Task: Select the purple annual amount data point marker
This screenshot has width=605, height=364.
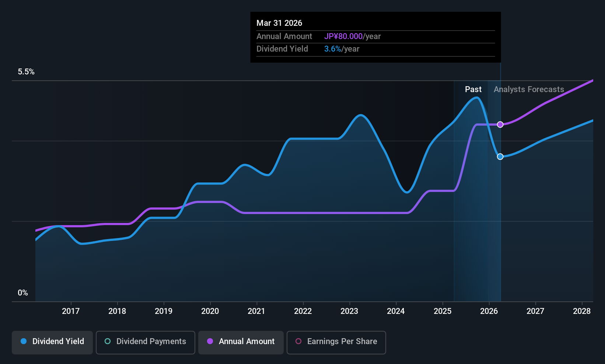Action: [x=500, y=125]
